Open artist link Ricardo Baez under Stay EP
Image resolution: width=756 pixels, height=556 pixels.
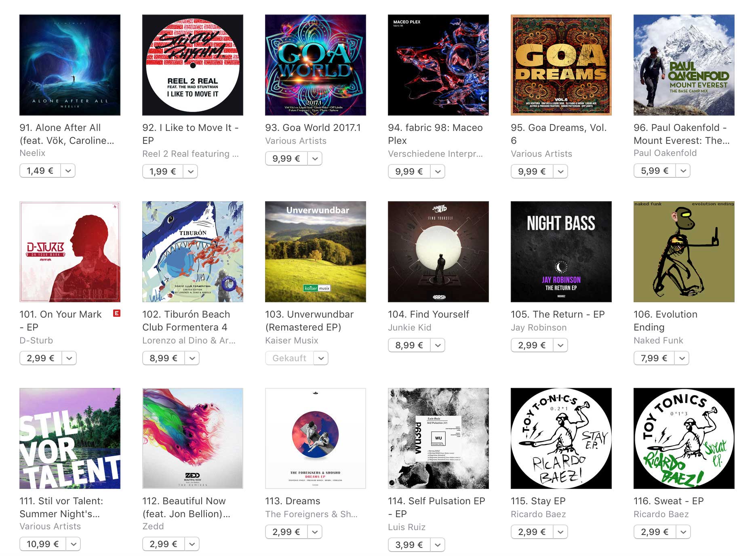(538, 514)
